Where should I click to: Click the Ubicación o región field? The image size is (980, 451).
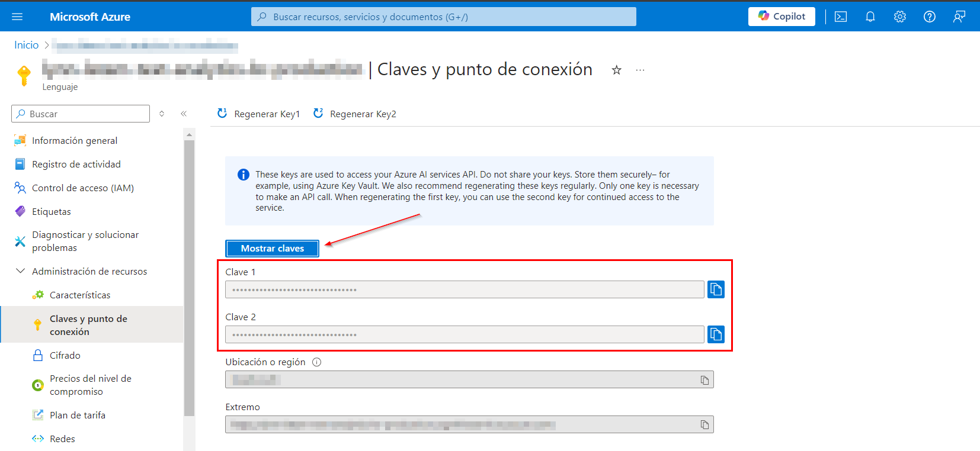click(x=469, y=379)
